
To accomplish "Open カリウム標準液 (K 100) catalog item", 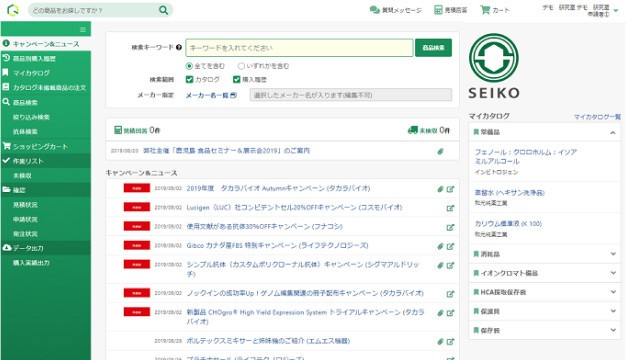I will 508,224.
